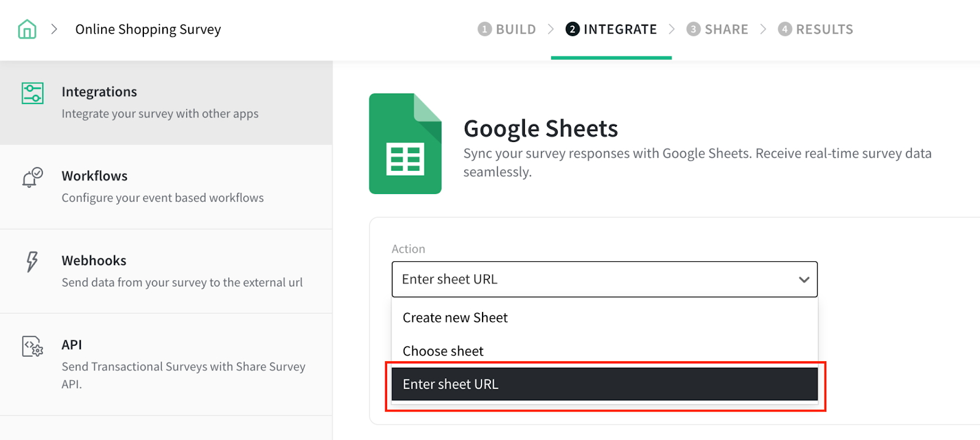The image size is (980, 440).
Task: Click the 'Sync your survey responses' description
Action: (x=697, y=162)
